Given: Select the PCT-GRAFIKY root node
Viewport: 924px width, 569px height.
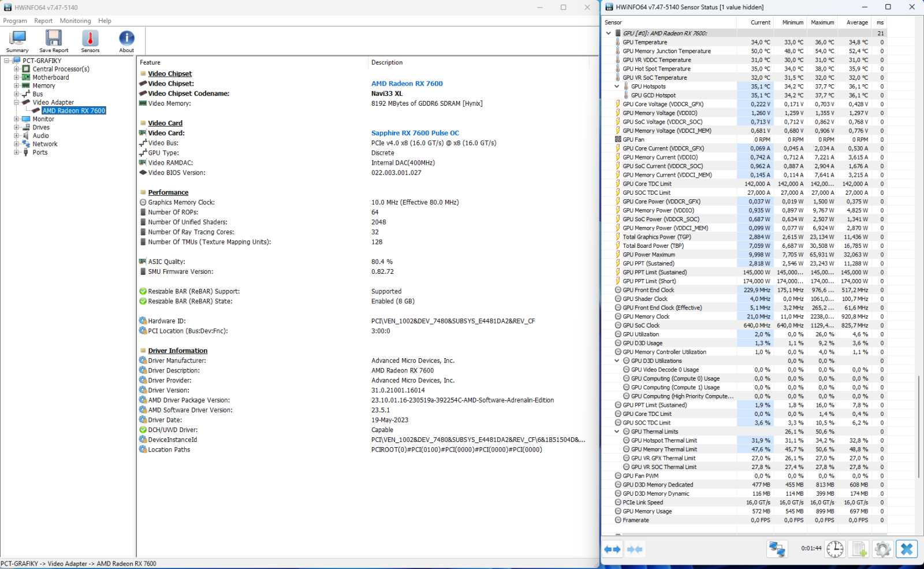Looking at the screenshot, I should (42, 61).
